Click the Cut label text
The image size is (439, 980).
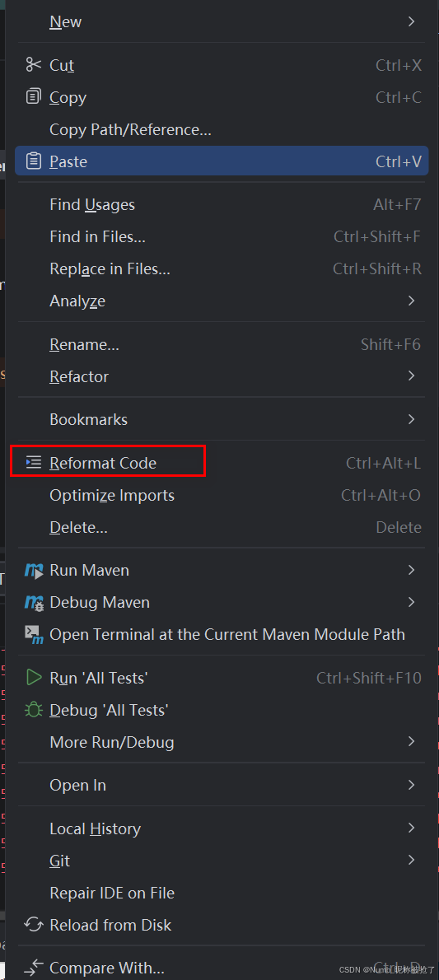(61, 65)
